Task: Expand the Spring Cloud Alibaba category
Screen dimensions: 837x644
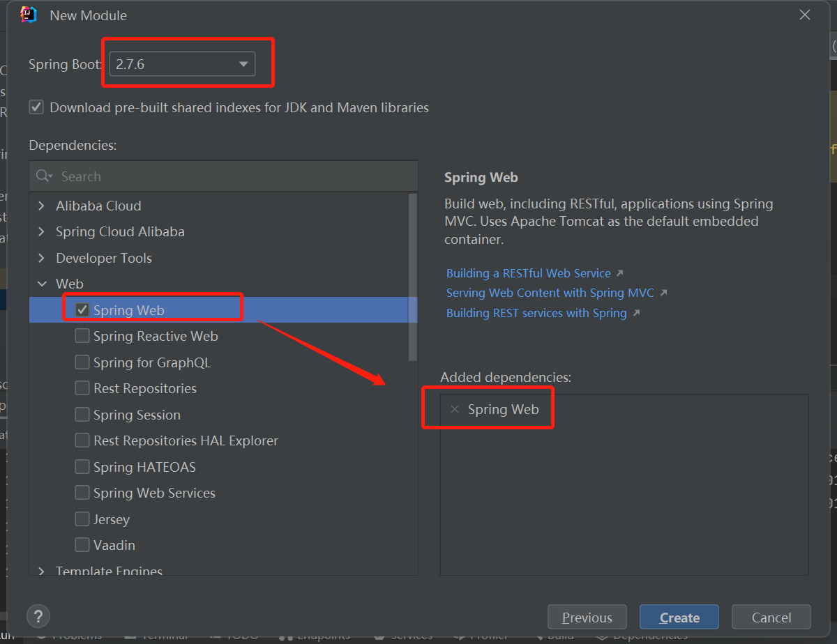Action: [x=41, y=232]
